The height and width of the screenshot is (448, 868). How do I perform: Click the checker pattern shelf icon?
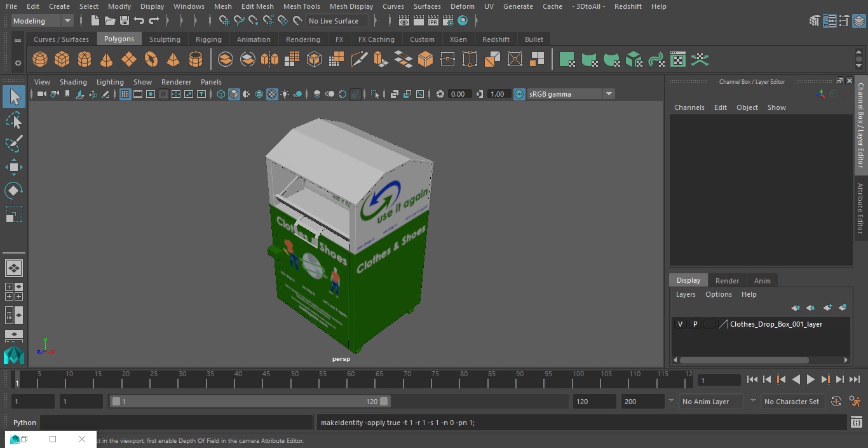(x=678, y=60)
